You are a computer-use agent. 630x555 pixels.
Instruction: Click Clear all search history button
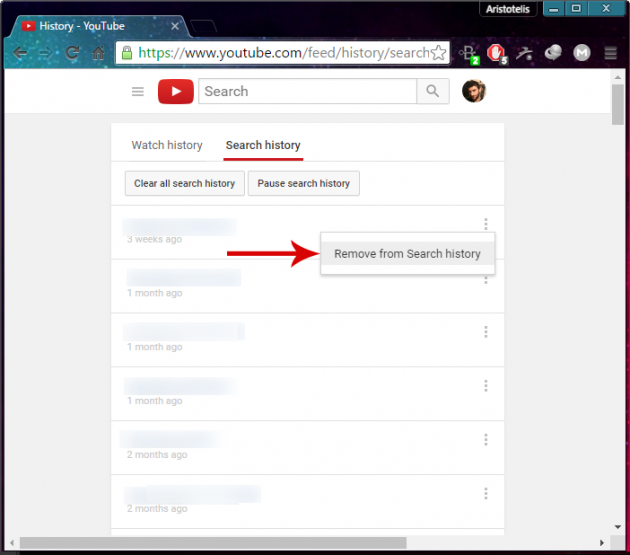185,184
